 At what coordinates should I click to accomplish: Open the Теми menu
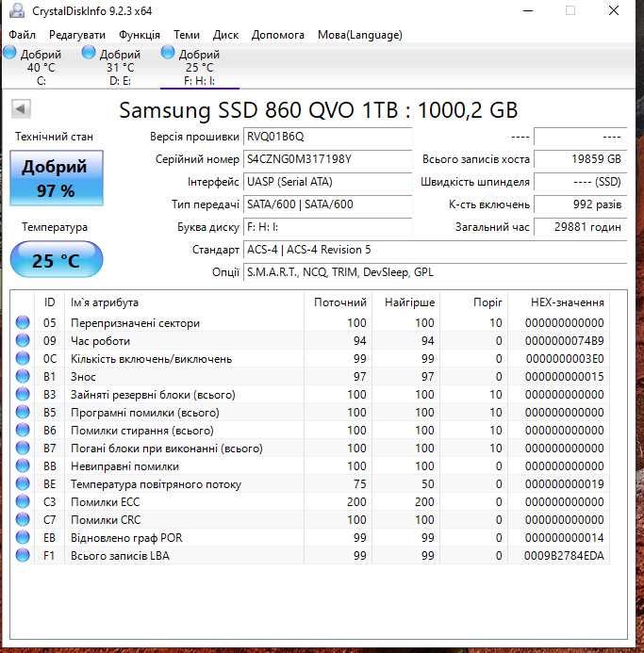[187, 35]
